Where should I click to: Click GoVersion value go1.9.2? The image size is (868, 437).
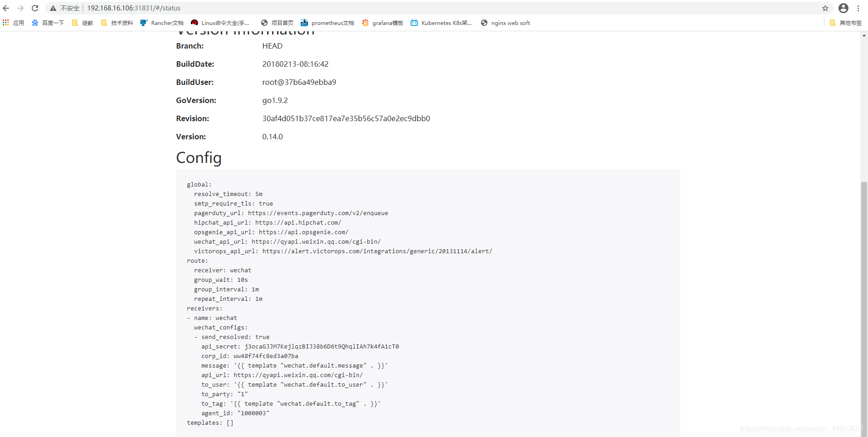(x=275, y=100)
